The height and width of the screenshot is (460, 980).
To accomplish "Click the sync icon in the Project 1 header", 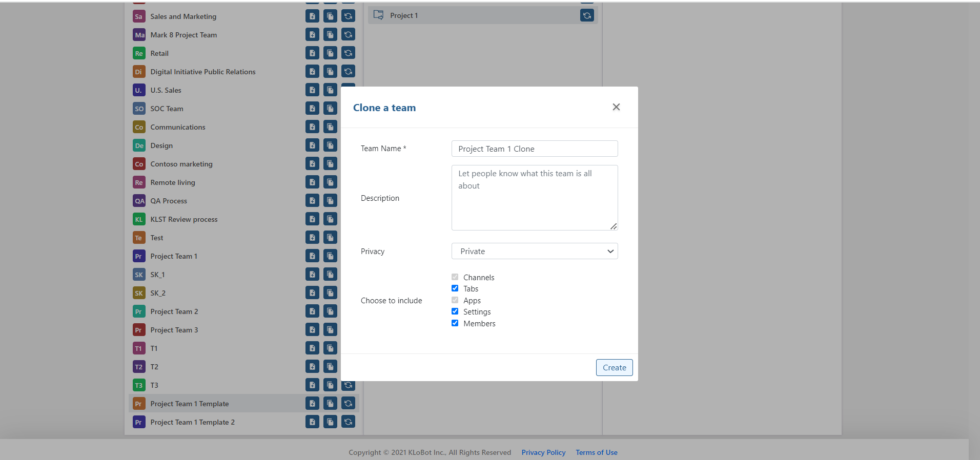I will pos(587,15).
